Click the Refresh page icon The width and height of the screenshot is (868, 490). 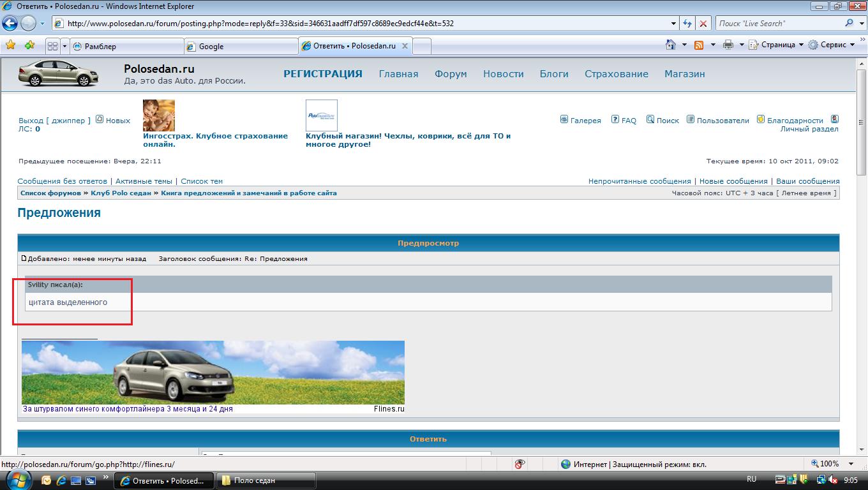point(687,24)
